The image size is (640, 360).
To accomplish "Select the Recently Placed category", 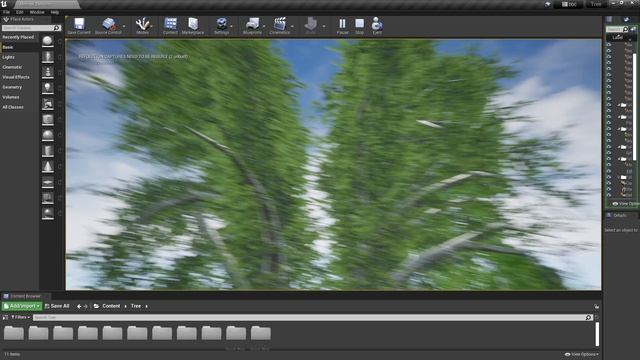I will coord(18,37).
